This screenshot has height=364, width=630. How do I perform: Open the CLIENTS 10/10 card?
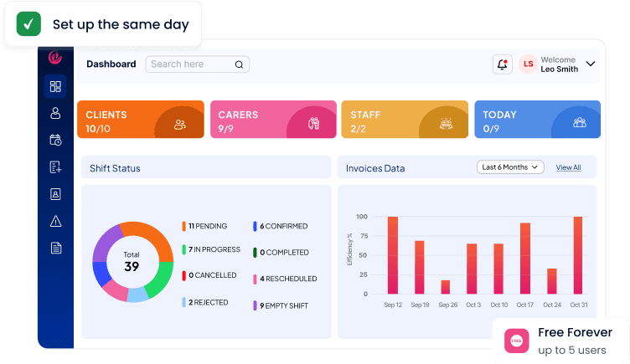coord(141,119)
